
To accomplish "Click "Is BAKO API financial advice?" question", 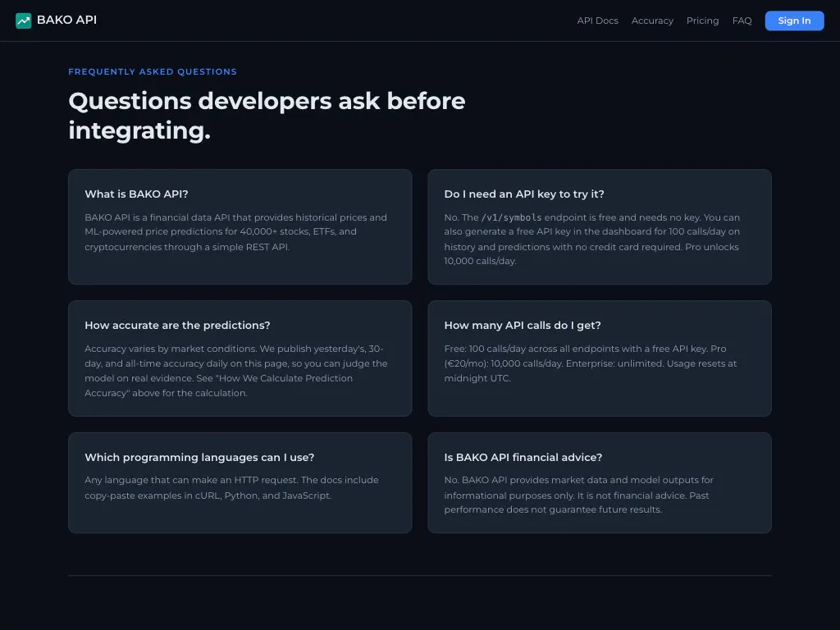I will point(523,457).
